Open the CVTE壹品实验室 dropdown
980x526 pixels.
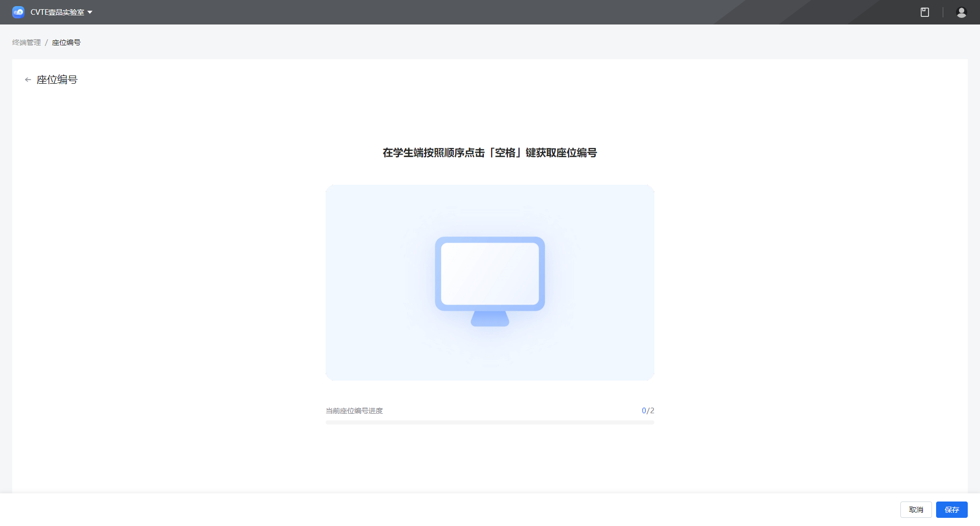[x=61, y=12]
